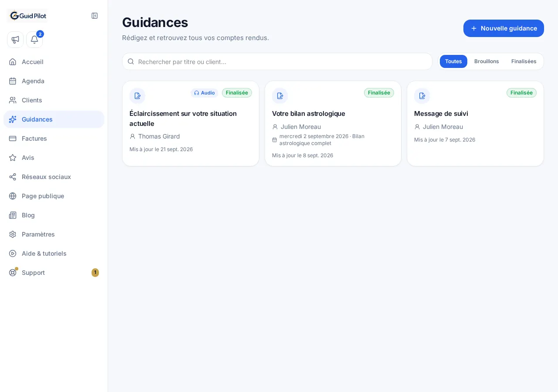Filter by Finalisées
This screenshot has width=558, height=392.
524,61
